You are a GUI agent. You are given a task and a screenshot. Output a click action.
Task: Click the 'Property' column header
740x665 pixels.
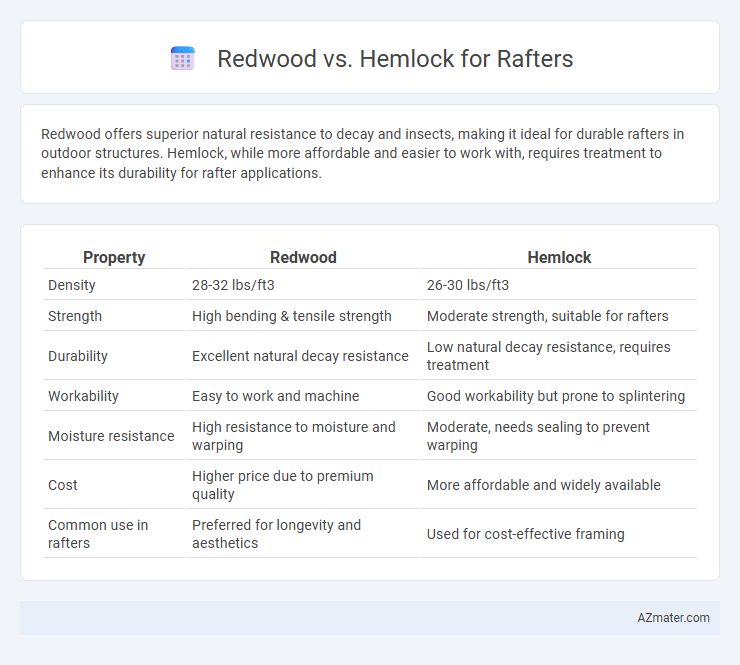114,257
